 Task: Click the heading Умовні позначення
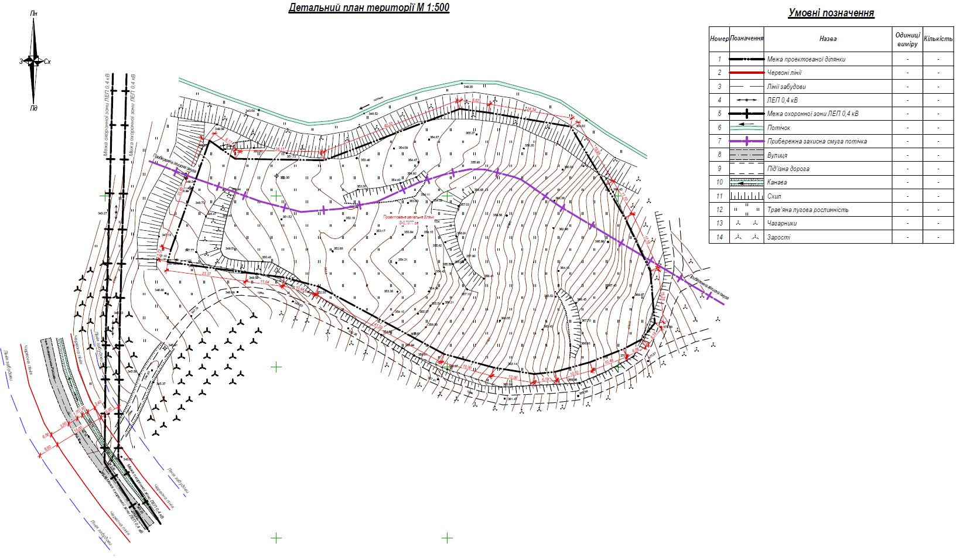coord(831,13)
